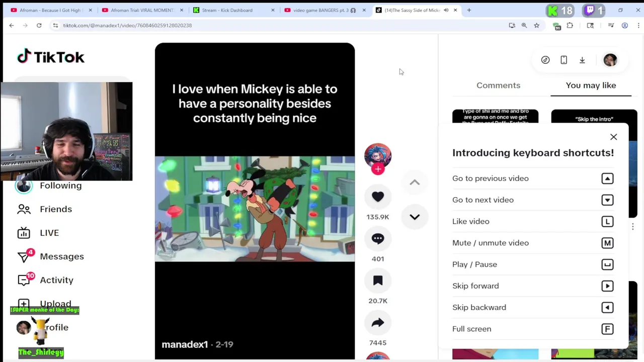Screen dimensions: 644x362
Task: Like the video with the heart icon
Action: [378, 197]
